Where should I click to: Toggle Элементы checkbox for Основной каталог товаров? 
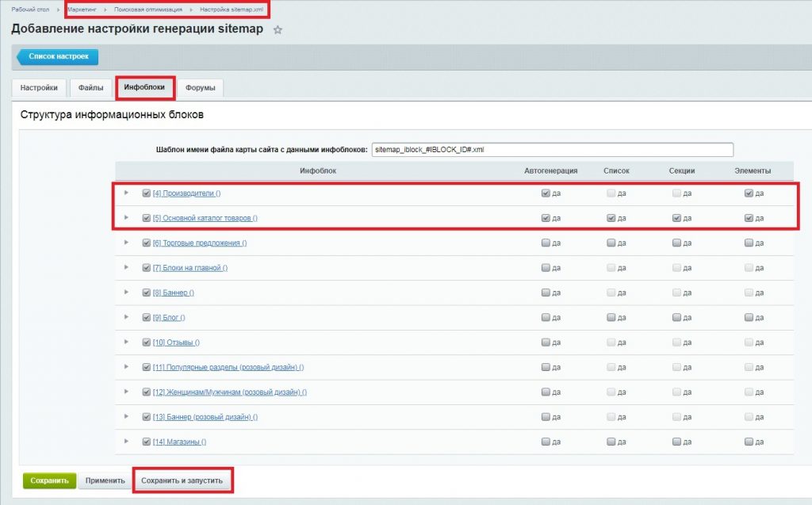[749, 218]
